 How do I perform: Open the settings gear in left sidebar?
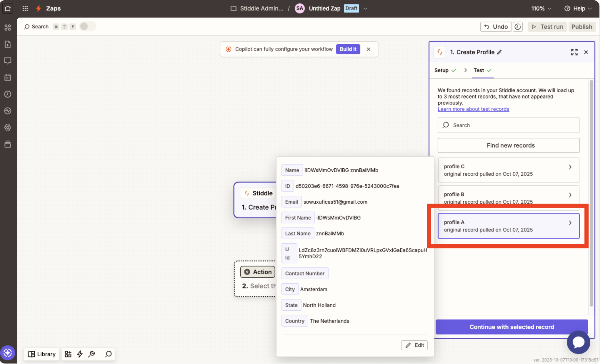(x=8, y=127)
